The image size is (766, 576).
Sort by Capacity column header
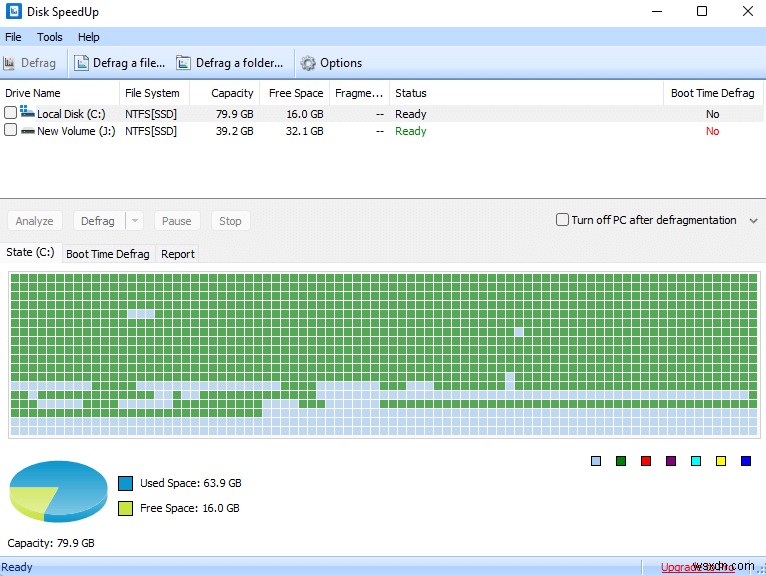(225, 93)
